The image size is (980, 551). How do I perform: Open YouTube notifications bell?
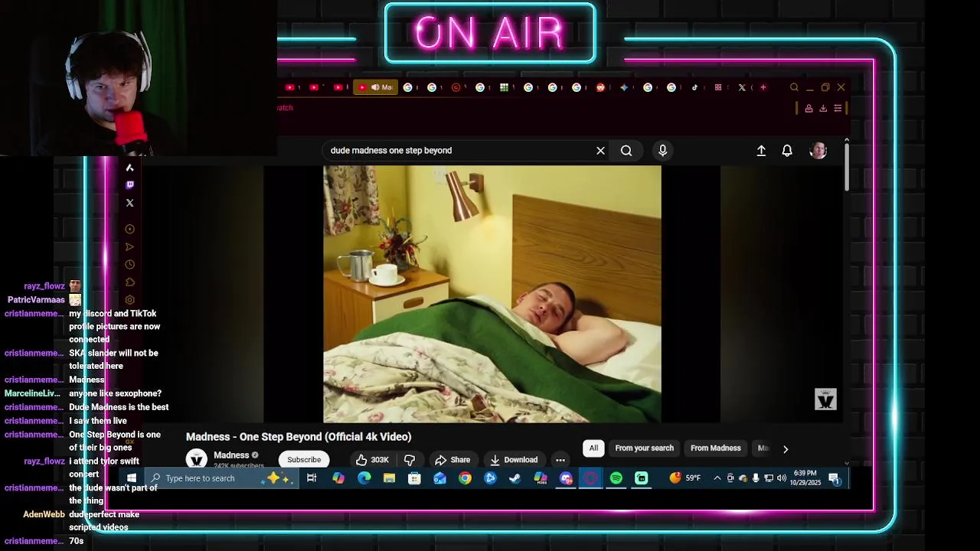787,151
